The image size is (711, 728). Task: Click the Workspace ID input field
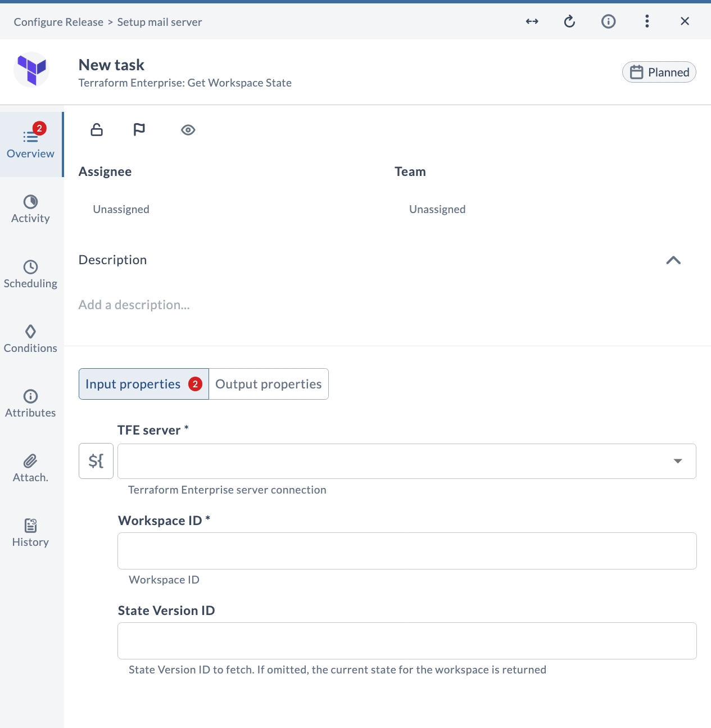[407, 551]
